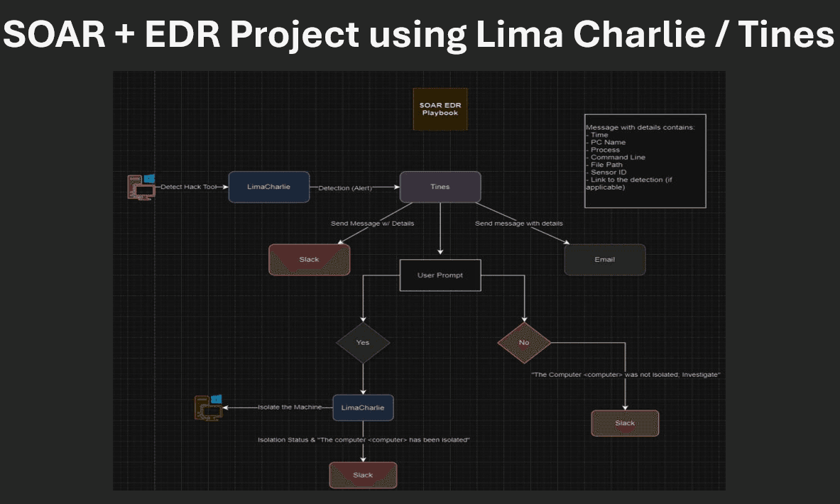Select the message details note box
This screenshot has height=504, width=840.
coord(645,161)
